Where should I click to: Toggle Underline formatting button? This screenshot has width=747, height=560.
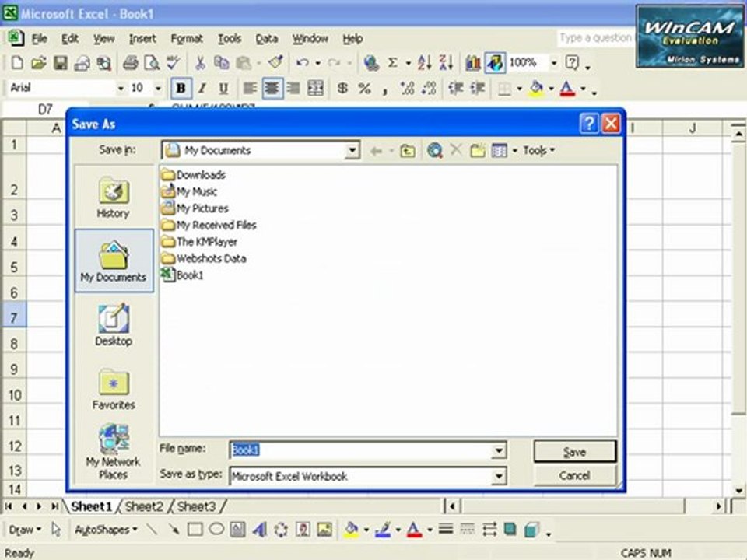coord(223,88)
